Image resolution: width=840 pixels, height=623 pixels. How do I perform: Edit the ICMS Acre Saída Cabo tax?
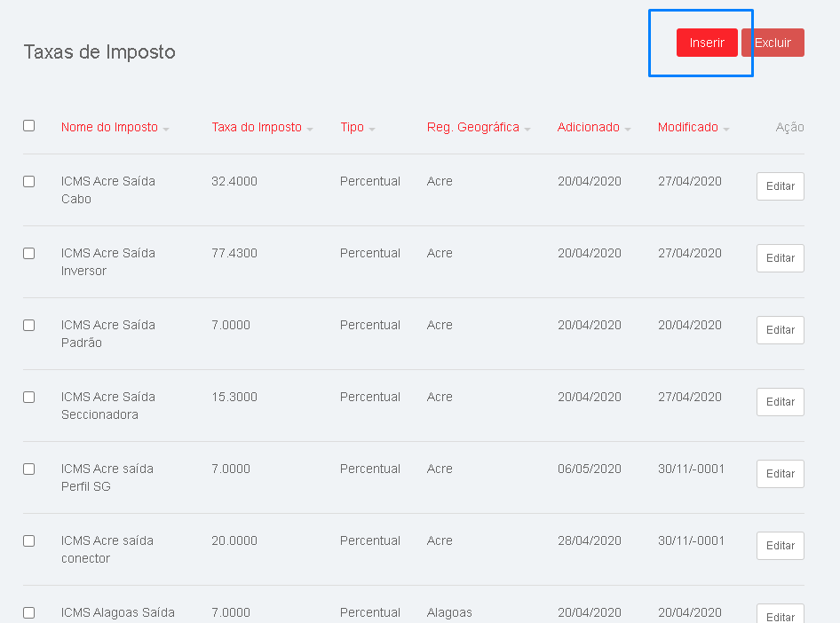pos(780,186)
